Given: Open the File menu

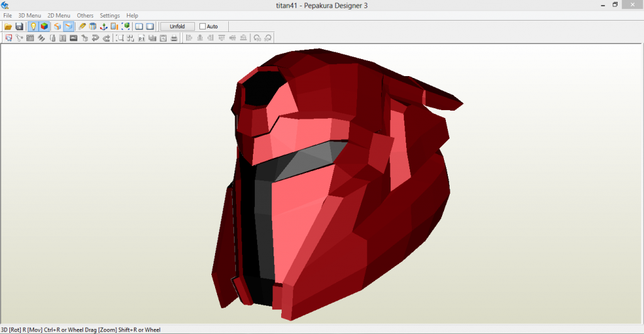Looking at the screenshot, I should (8, 15).
